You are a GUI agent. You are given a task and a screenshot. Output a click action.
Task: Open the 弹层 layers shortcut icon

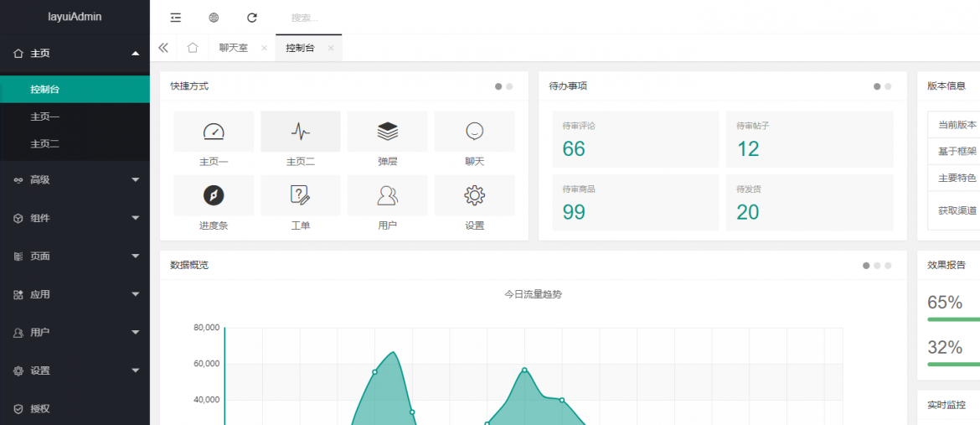[388, 132]
